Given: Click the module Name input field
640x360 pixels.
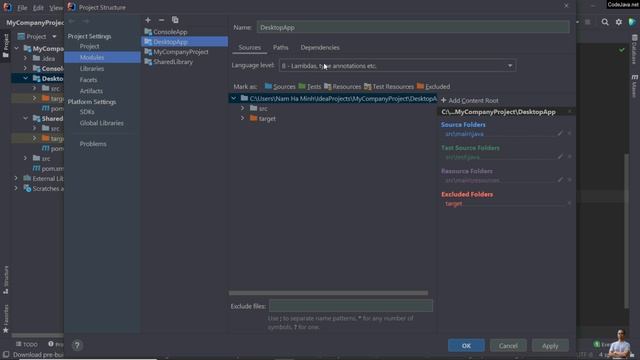Looking at the screenshot, I should pos(413,27).
